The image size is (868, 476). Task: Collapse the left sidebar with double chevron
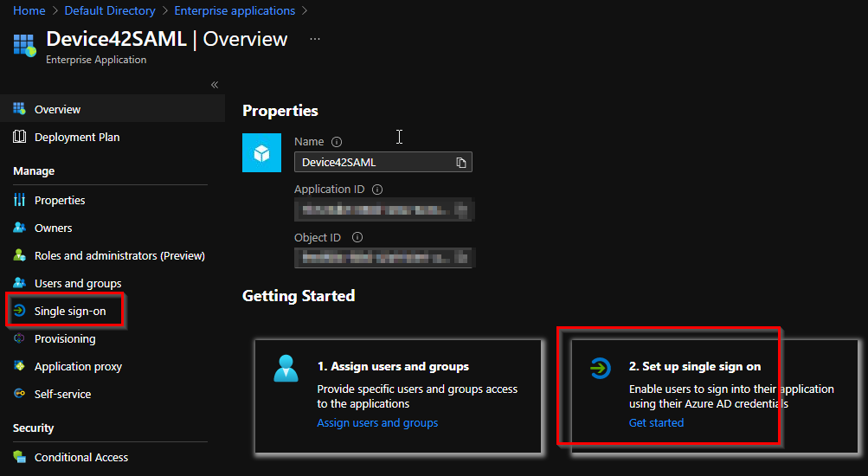click(x=215, y=85)
